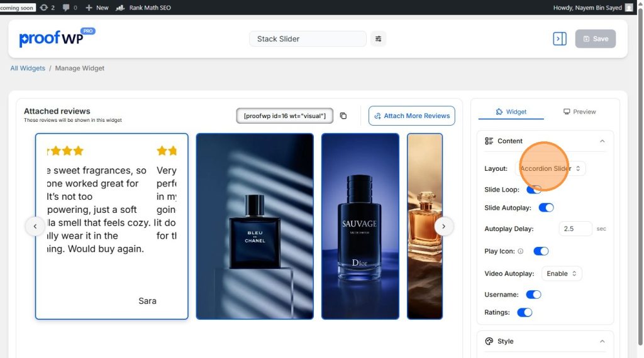Select the proofwp shortcode field
644x358 pixels.
pyautogui.click(x=285, y=116)
